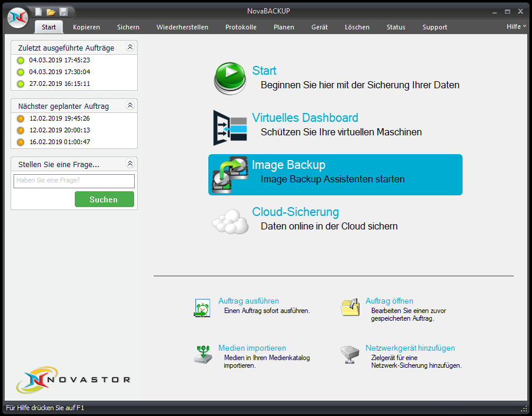This screenshot has width=532, height=416.
Task: Click the Auftrag öffnen folder icon
Action: pos(350,307)
